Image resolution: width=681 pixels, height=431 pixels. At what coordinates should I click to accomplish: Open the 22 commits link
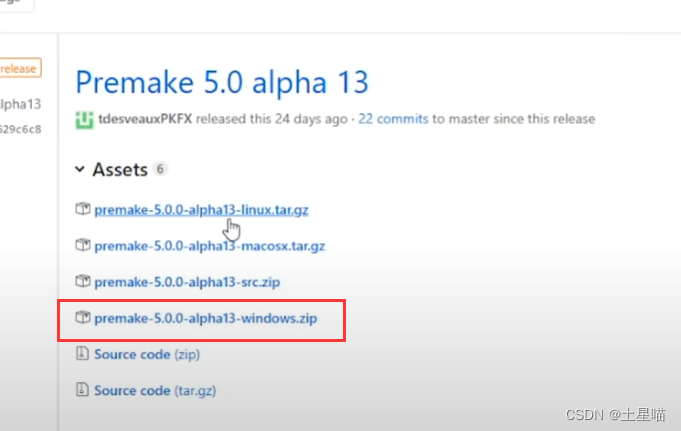pos(393,119)
